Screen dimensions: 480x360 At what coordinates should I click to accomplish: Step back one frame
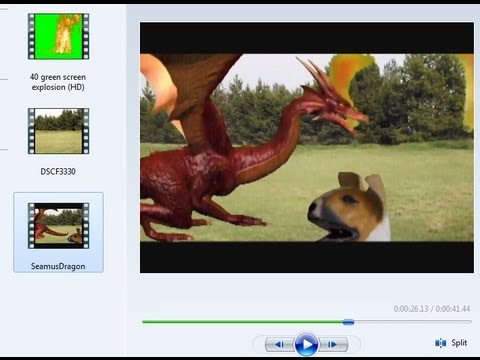(x=280, y=344)
